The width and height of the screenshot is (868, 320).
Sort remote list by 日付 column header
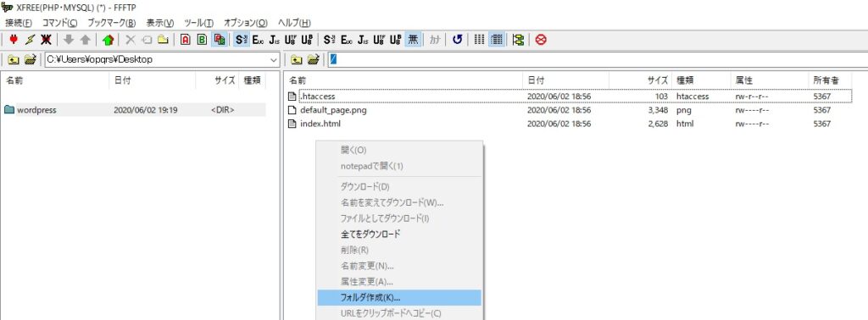point(565,80)
